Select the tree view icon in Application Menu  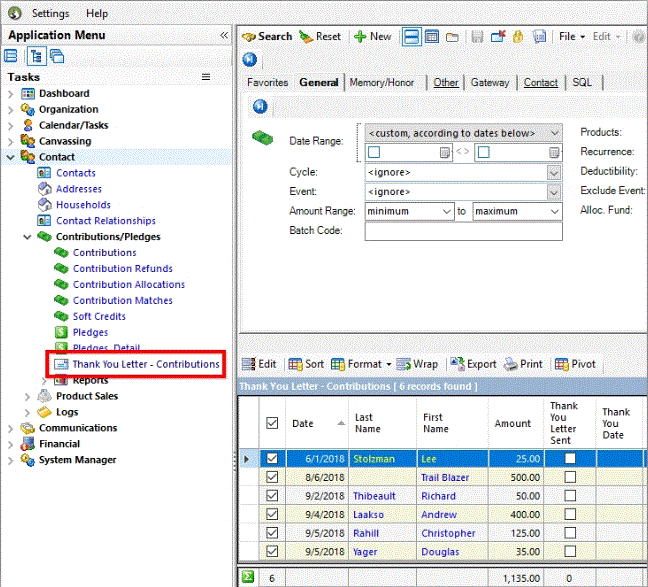pyautogui.click(x=34, y=56)
